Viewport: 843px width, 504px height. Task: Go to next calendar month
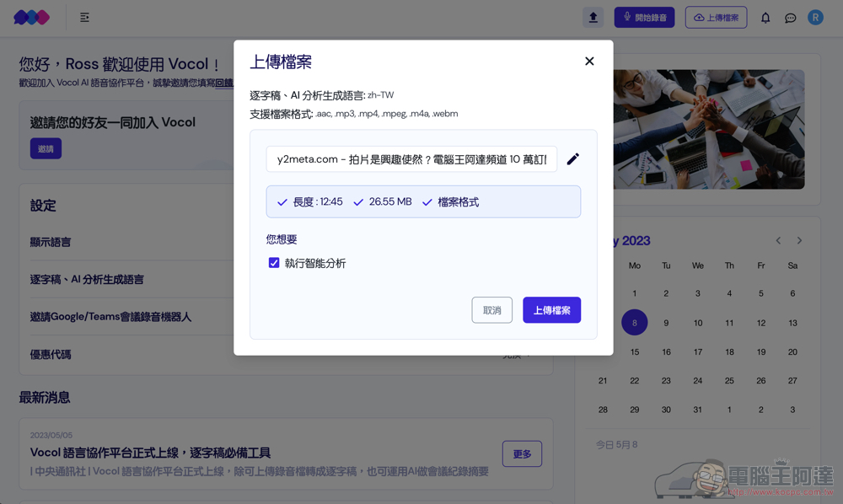tap(799, 241)
